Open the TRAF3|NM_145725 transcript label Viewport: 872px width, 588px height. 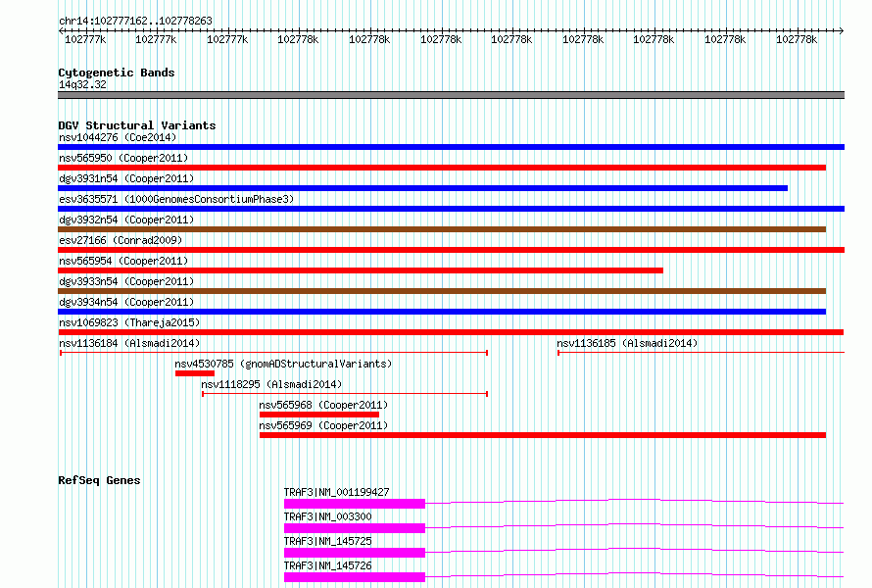[327, 541]
